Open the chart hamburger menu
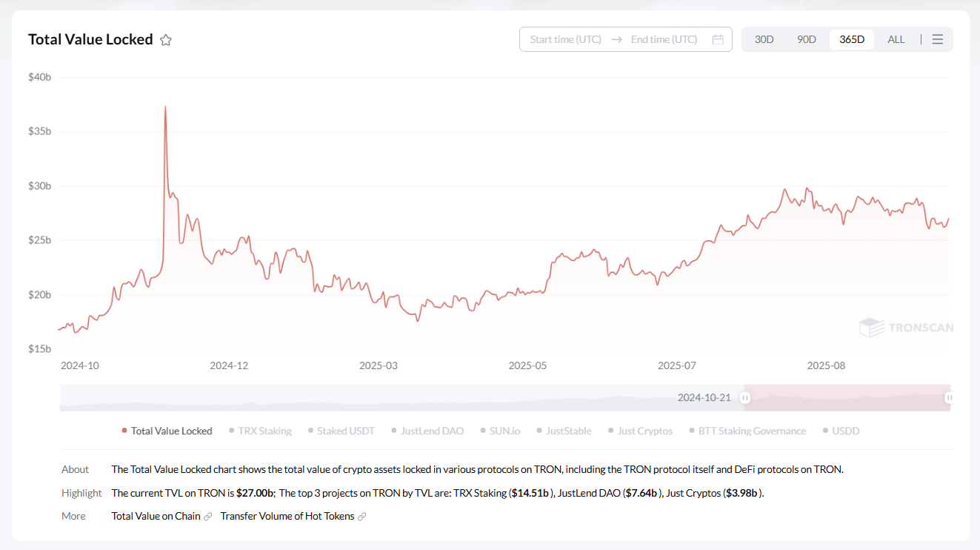 click(937, 39)
